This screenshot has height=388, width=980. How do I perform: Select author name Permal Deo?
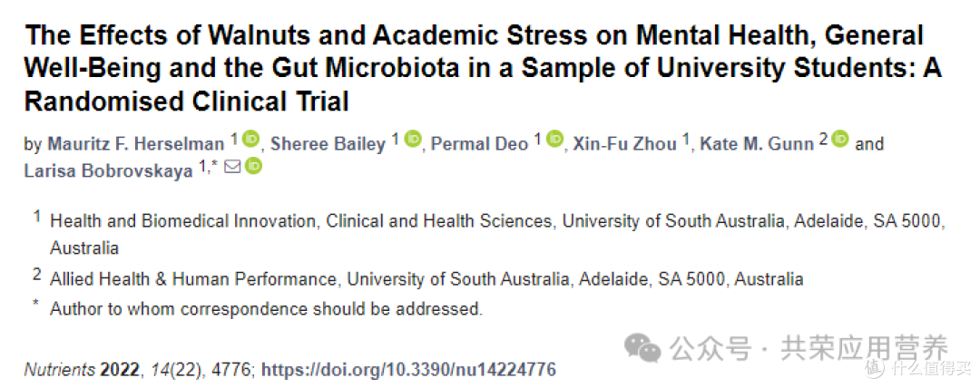[x=480, y=144]
